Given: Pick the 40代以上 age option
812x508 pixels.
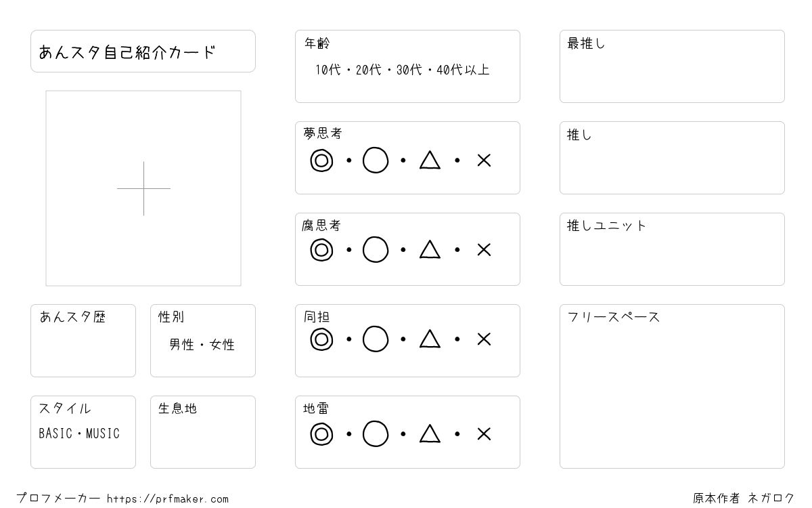Looking at the screenshot, I should click(463, 70).
